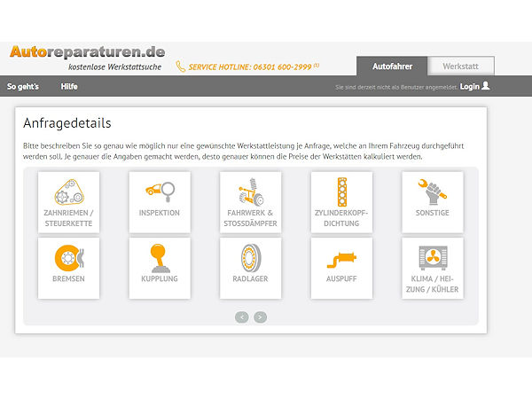Go to next service page arrow

260,317
